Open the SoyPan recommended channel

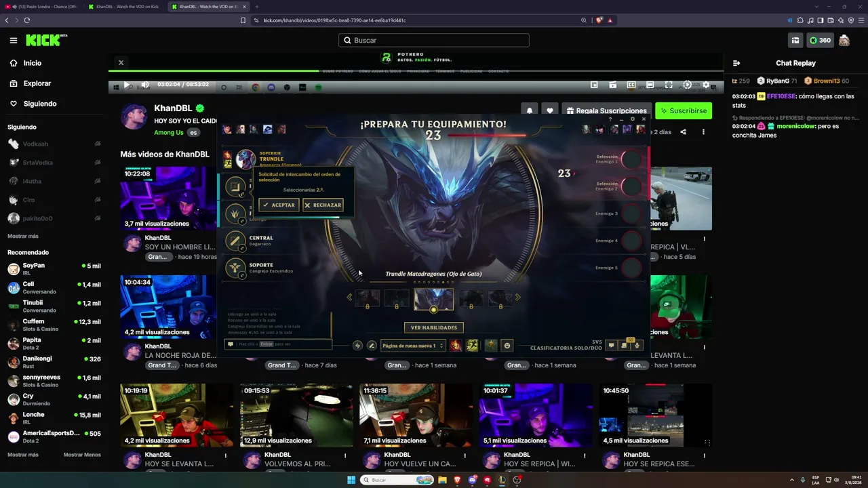coord(54,269)
